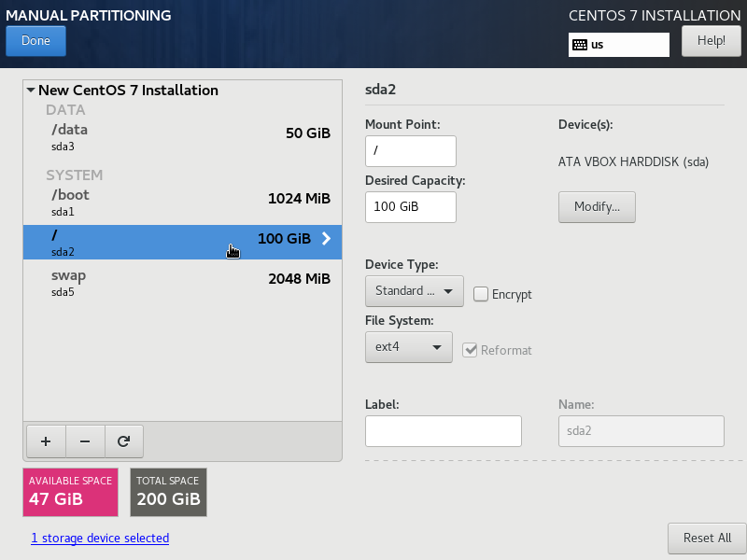Viewport: 747px width, 560px height.
Task: Select the /boot sda1 partition
Action: (182, 202)
